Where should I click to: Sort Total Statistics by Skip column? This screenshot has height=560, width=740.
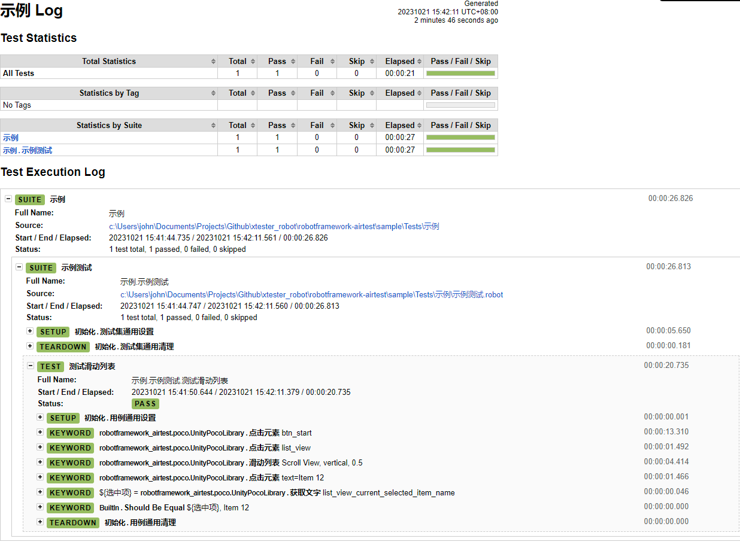[357, 61]
